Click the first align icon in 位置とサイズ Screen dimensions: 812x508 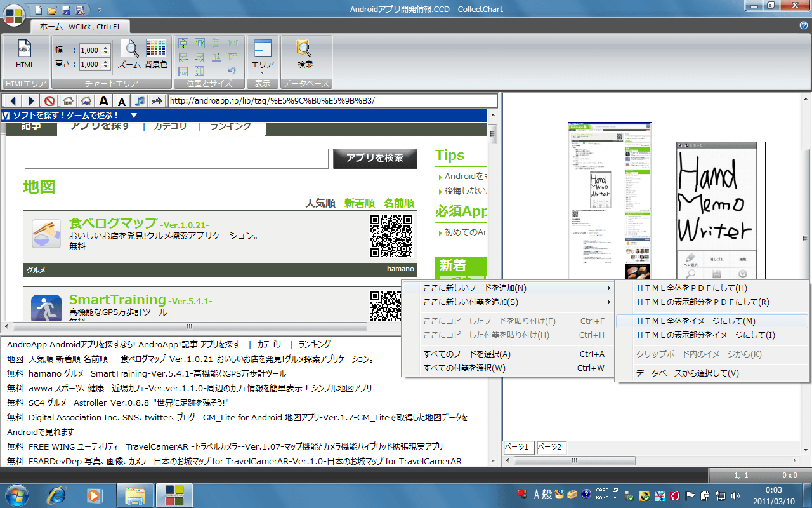183,43
